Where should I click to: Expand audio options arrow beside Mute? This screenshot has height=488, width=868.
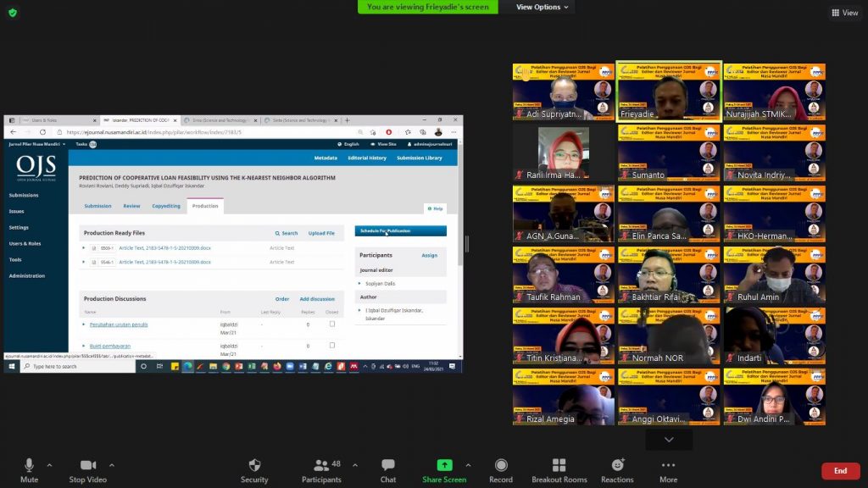49,465
